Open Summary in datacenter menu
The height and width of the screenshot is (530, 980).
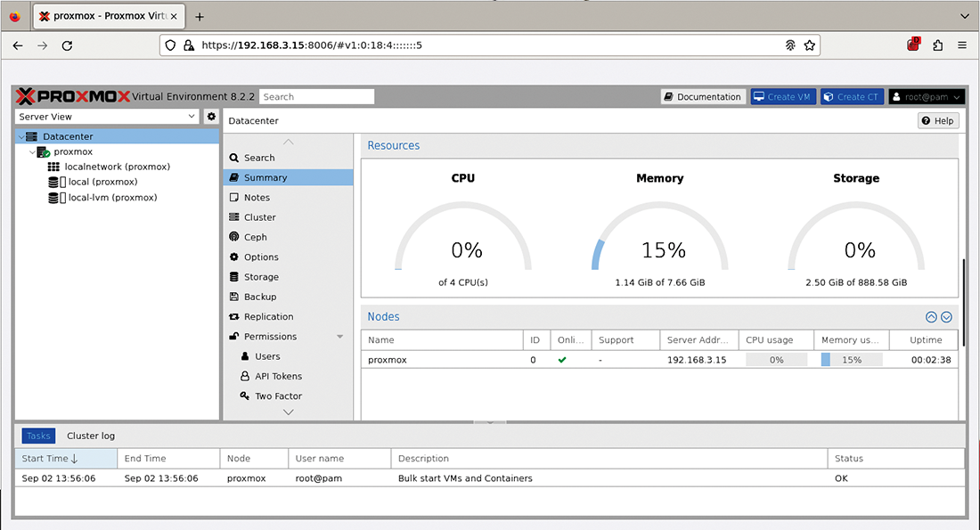[288, 177]
